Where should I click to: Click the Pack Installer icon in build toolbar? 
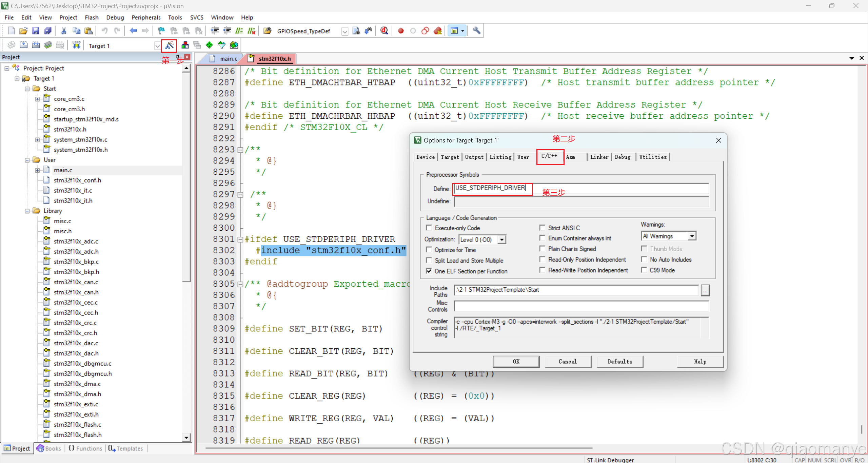pyautogui.click(x=234, y=45)
